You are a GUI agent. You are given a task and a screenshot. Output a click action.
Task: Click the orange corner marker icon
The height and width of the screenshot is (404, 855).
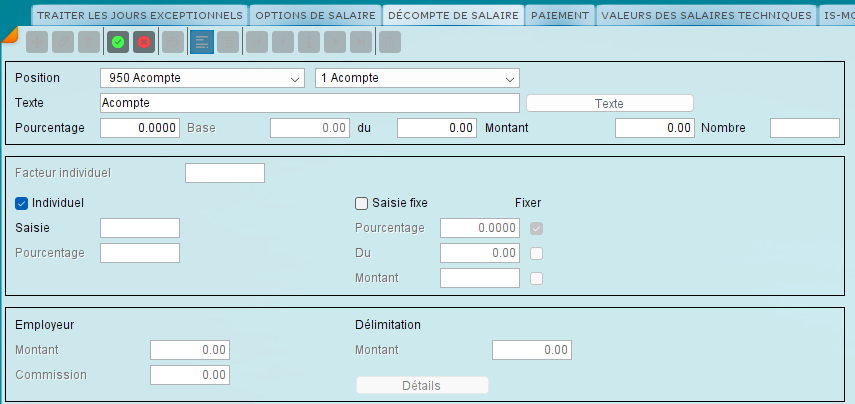coord(9,35)
